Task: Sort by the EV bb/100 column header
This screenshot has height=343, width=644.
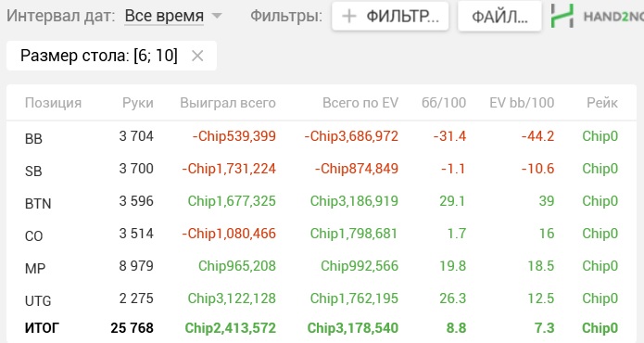Action: point(522,103)
